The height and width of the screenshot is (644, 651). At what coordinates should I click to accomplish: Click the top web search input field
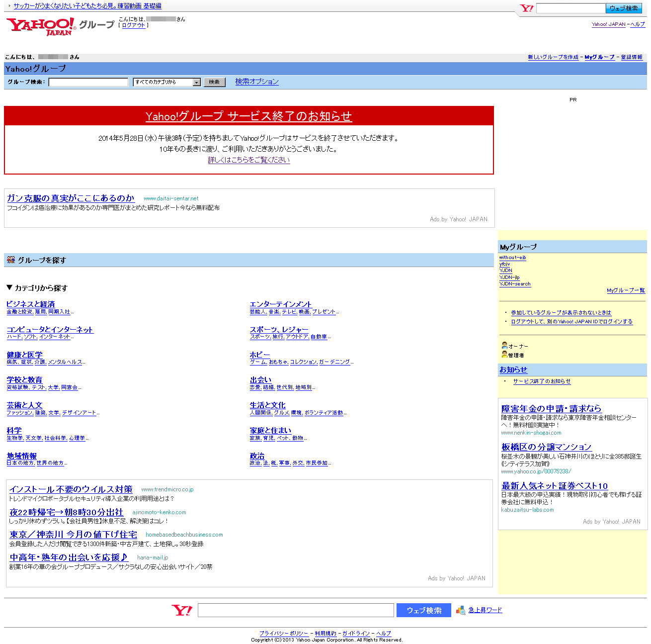571,8
